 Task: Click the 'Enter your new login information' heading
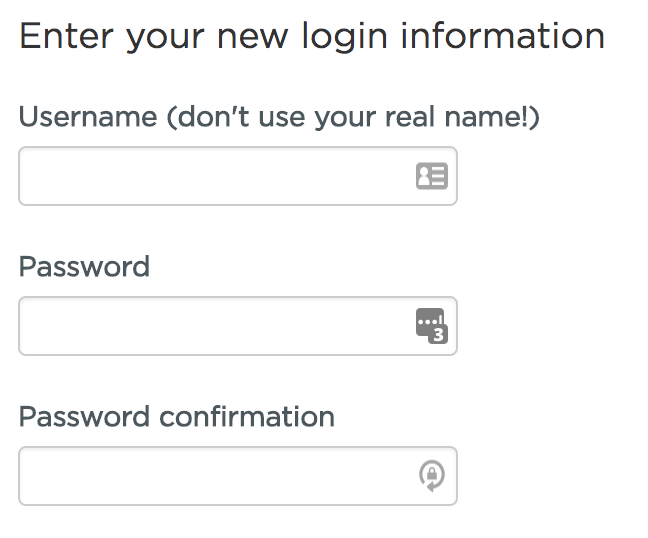click(312, 37)
